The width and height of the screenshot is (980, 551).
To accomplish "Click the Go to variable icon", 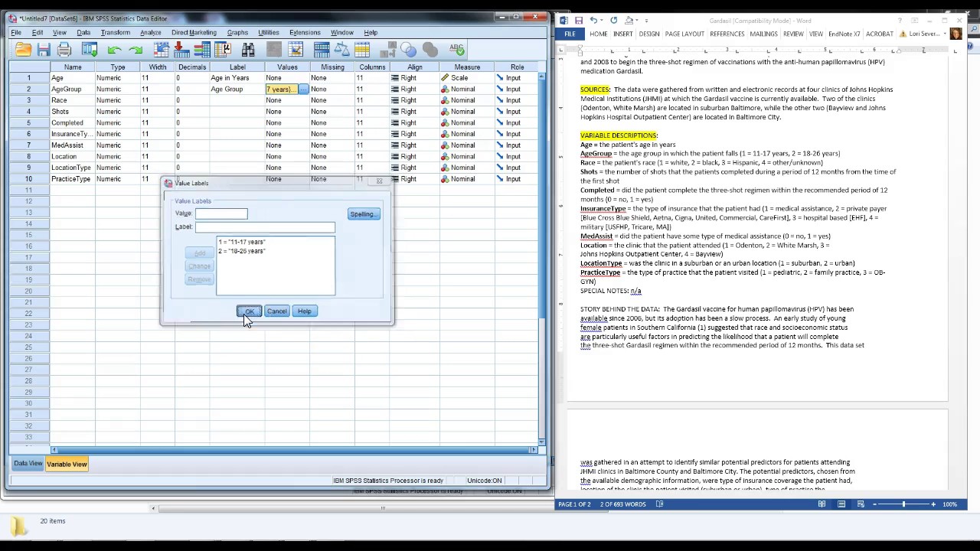I will coord(181,50).
